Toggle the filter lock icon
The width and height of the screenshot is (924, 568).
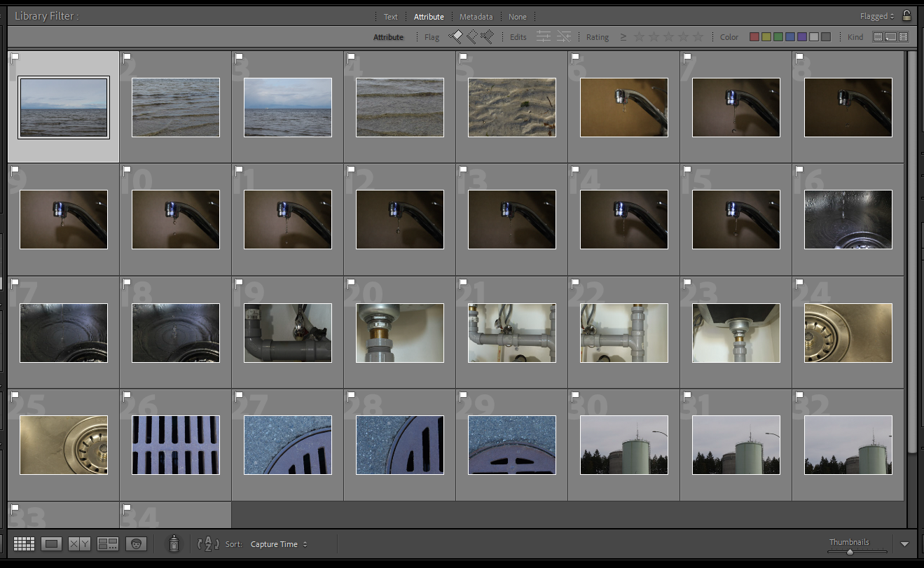[906, 16]
